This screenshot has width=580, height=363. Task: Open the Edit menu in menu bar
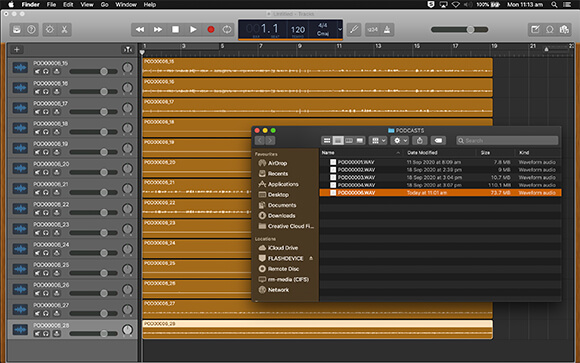(x=68, y=4)
